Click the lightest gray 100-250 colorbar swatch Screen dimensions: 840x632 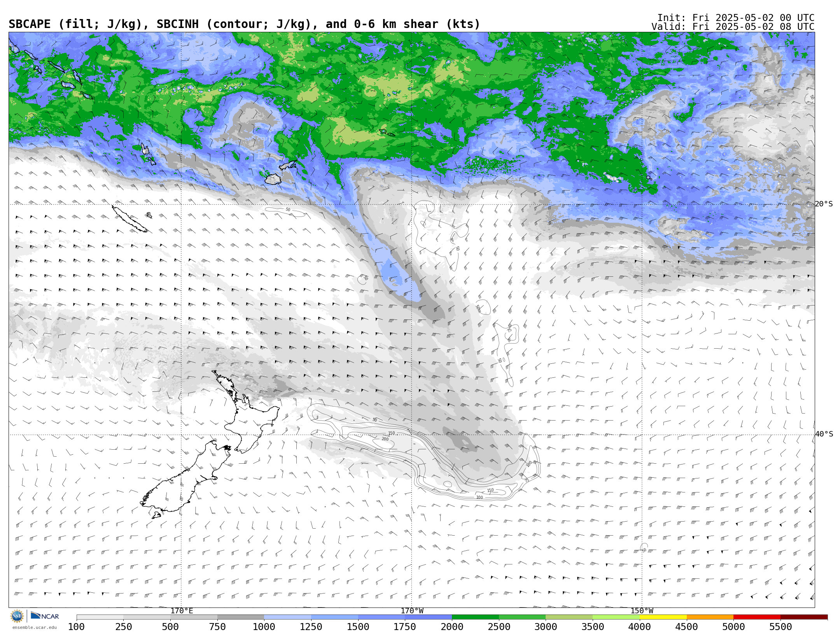100,617
